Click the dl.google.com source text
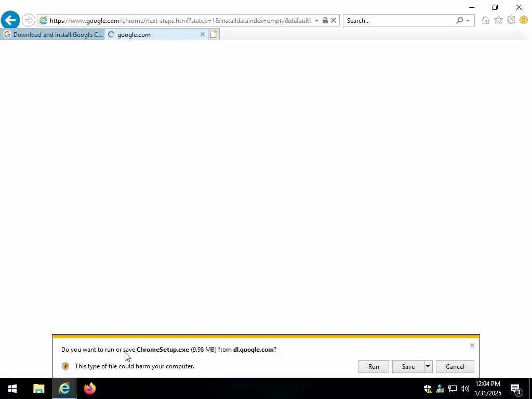Image resolution: width=532 pixels, height=399 pixels. click(254, 350)
